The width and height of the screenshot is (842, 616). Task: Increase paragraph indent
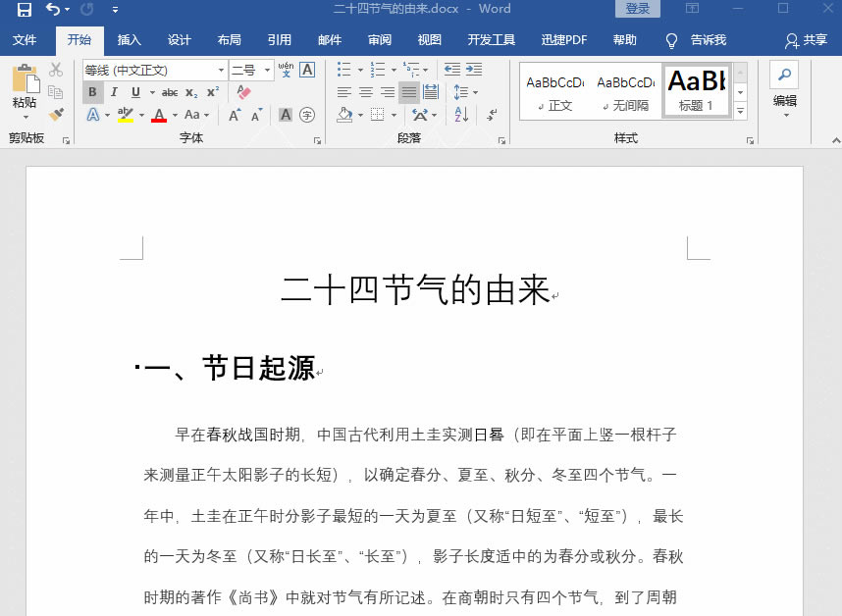474,70
